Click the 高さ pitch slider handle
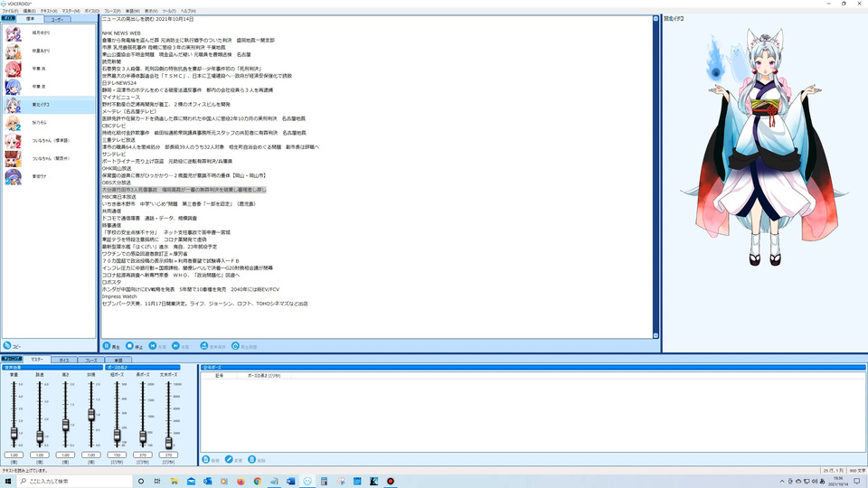The height and width of the screenshot is (488, 868). (x=65, y=425)
